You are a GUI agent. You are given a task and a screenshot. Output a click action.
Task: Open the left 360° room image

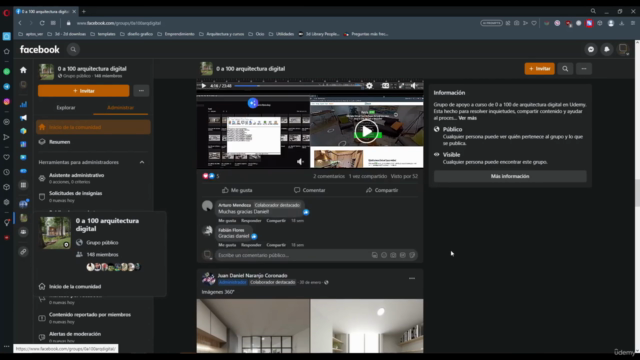pyautogui.click(x=253, y=326)
